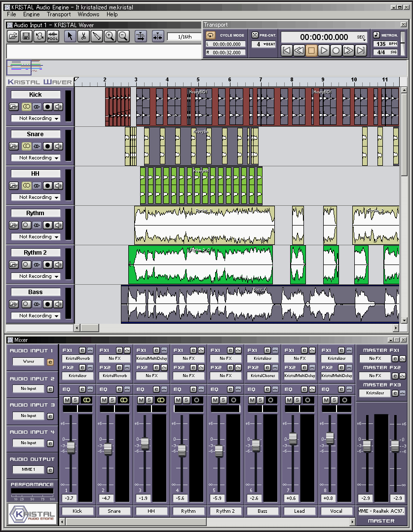
Task: Open the pre-count beat dropdown
Action: [263, 44]
